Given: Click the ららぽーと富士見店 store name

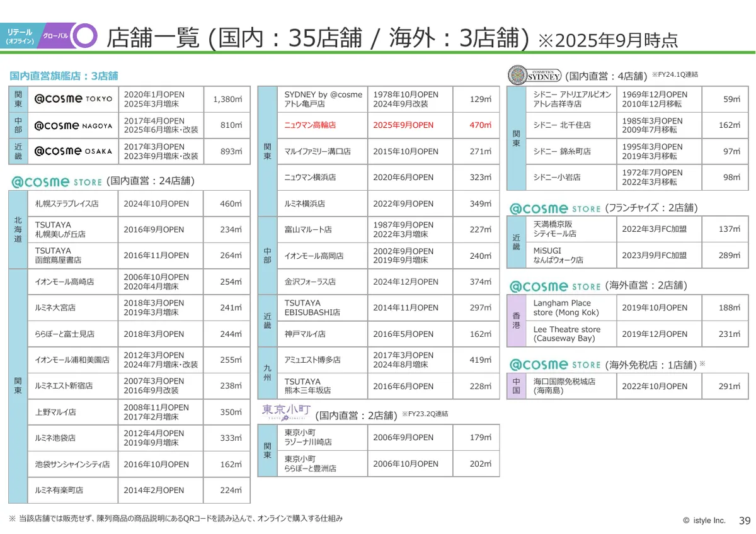Looking at the screenshot, I should pos(65,334).
